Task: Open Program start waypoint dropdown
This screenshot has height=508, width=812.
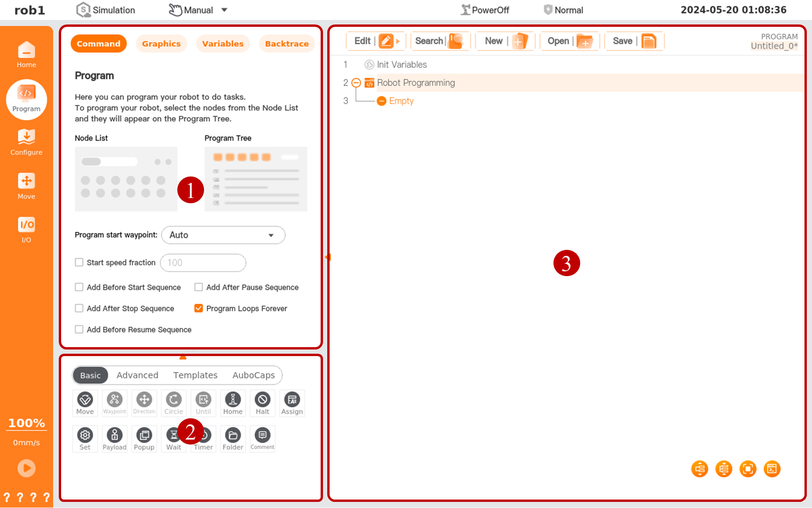Action: pos(223,235)
